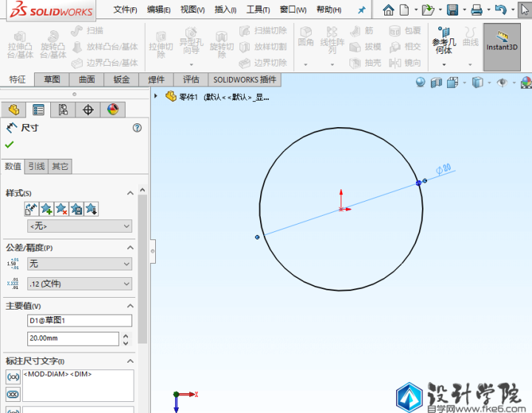Open the DisplayManager color ball tab
Viewport: 532px width, 413px height.
pyautogui.click(x=112, y=110)
